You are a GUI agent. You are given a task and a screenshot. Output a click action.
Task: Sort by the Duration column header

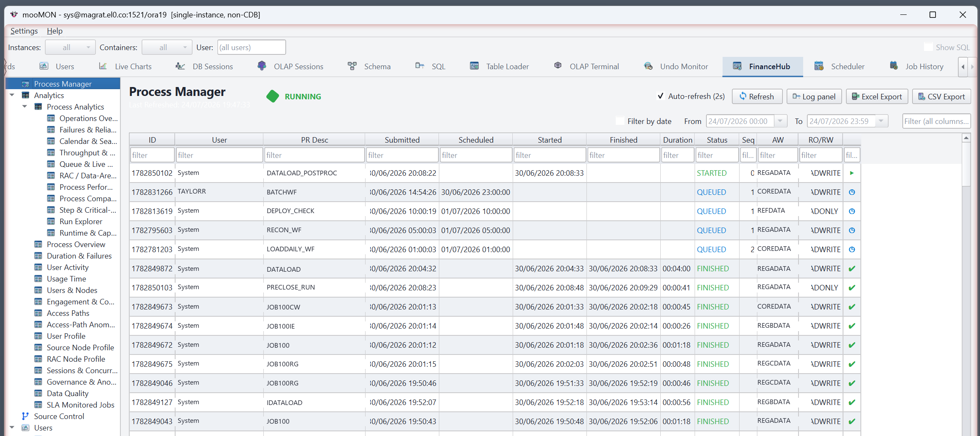point(677,140)
